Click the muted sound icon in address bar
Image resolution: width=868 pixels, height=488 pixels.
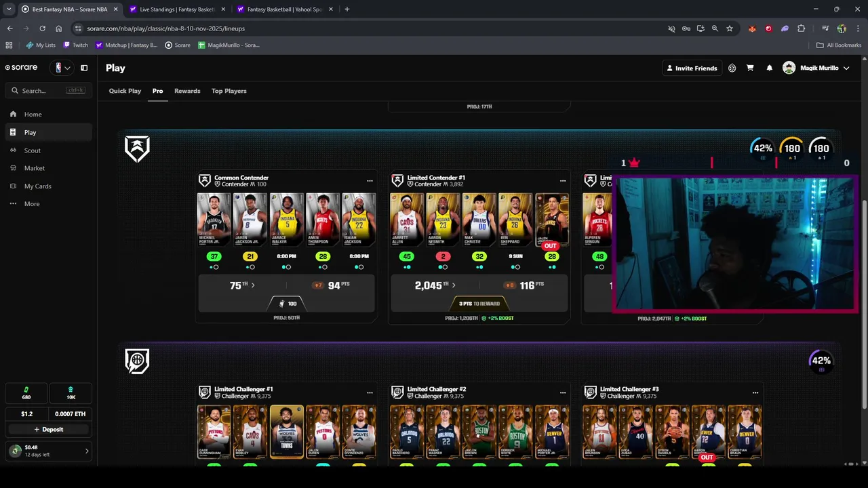(x=671, y=28)
